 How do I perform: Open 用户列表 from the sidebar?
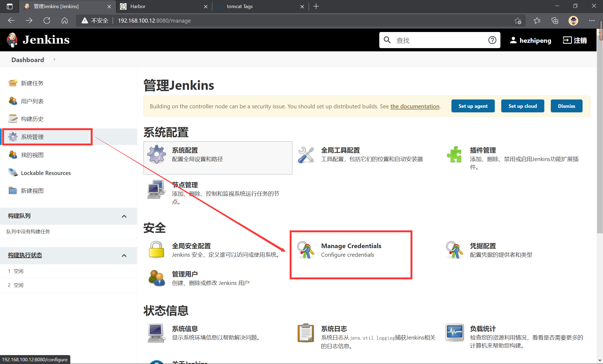point(32,101)
